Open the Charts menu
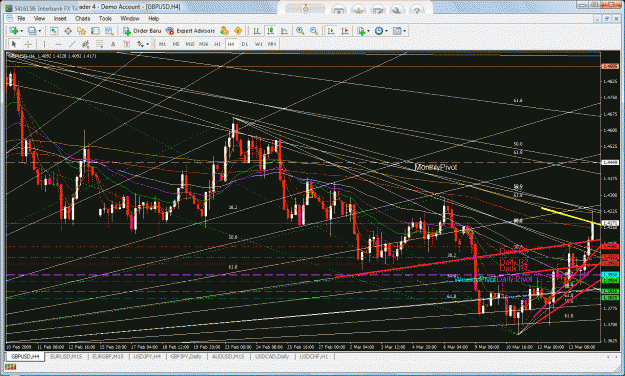This screenshot has height=376, width=625. click(x=83, y=18)
